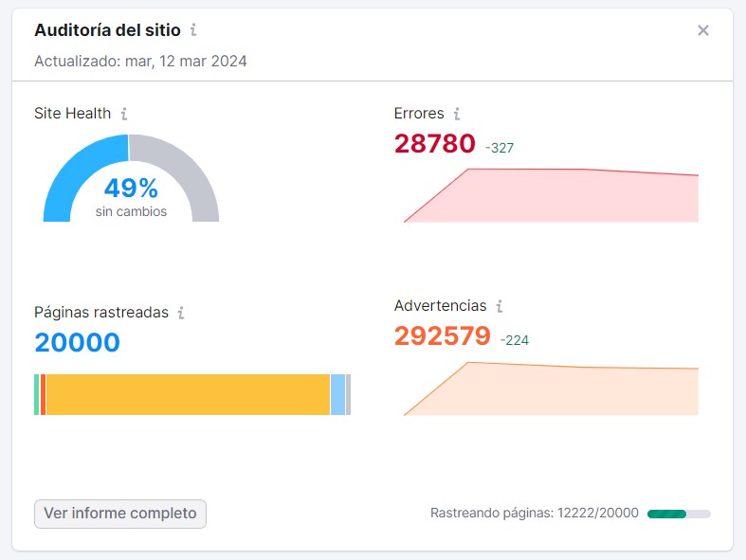The image size is (746, 560).
Task: Click the green crawl progress bar
Action: click(666, 514)
